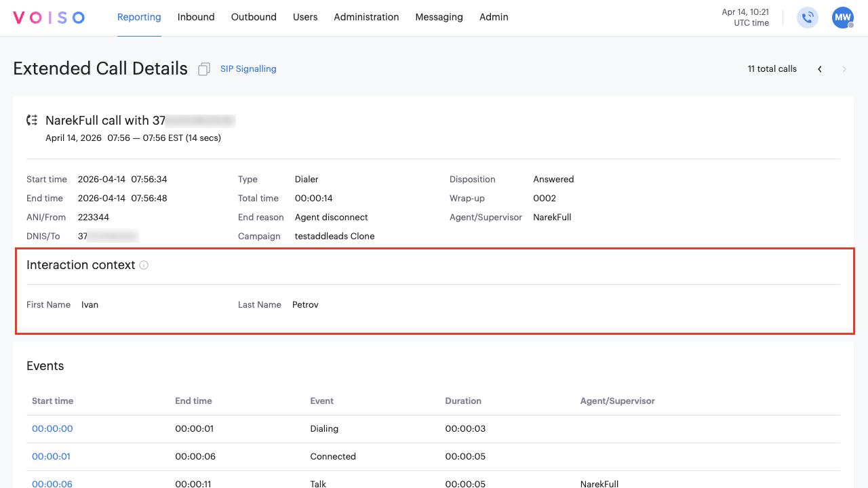The image size is (868, 488).
Task: Switch to the Reporting tab
Action: point(139,17)
